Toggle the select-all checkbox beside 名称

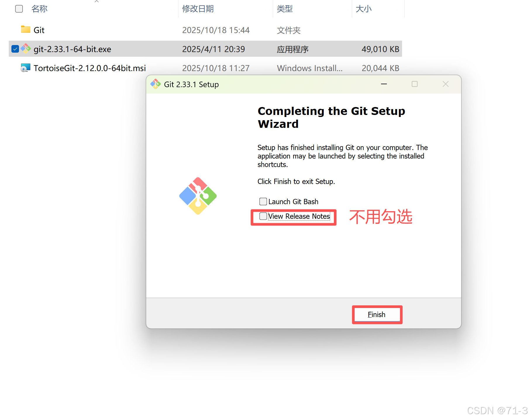click(x=19, y=9)
